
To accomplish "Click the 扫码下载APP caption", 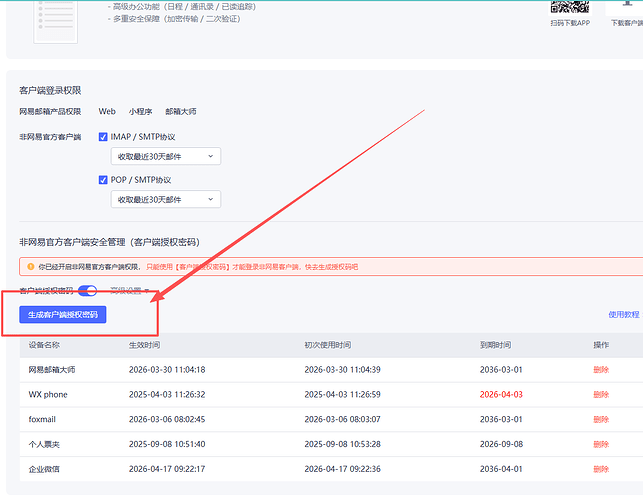I will pos(570,23).
